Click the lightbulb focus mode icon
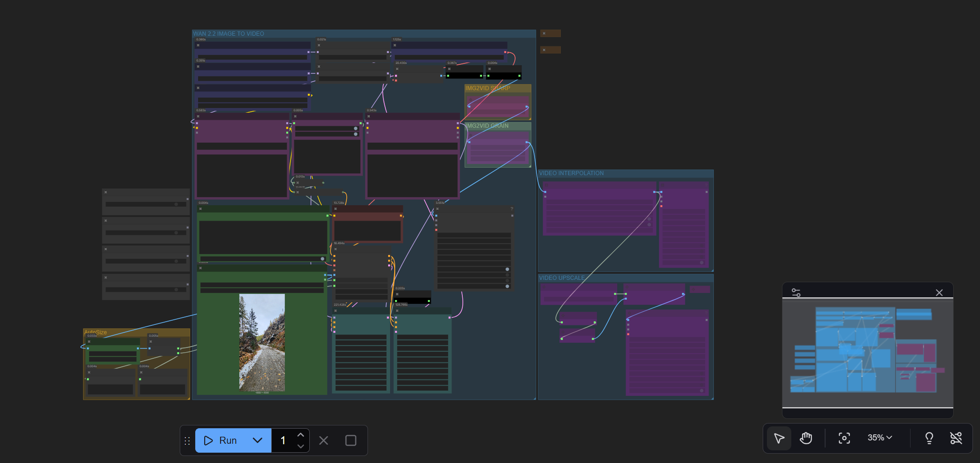The image size is (980, 463). [x=929, y=439]
